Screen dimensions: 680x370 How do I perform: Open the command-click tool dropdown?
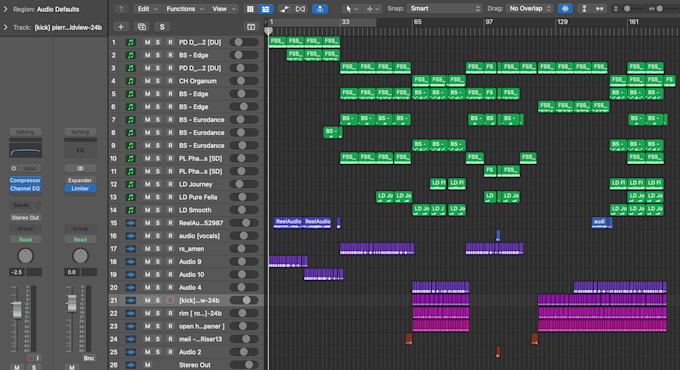pos(373,9)
